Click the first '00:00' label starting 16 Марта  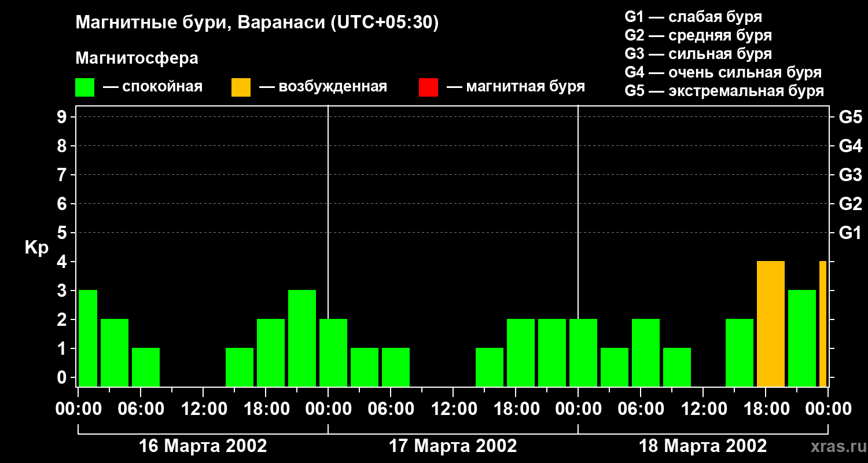coord(78,409)
